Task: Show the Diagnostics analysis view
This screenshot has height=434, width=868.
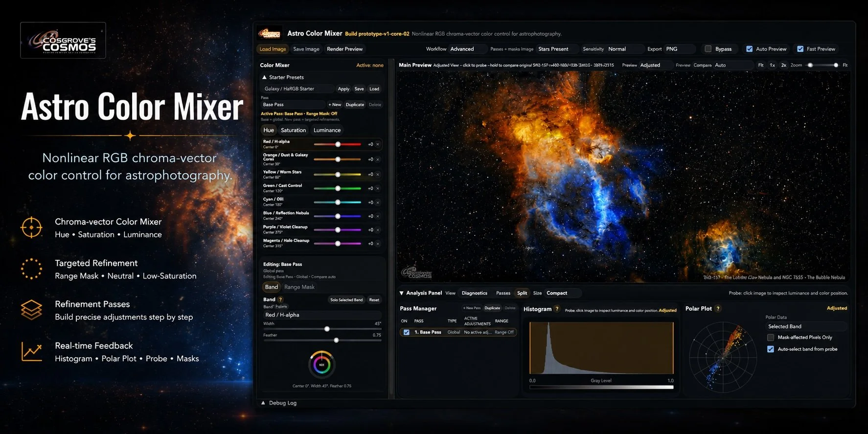Action: [475, 293]
